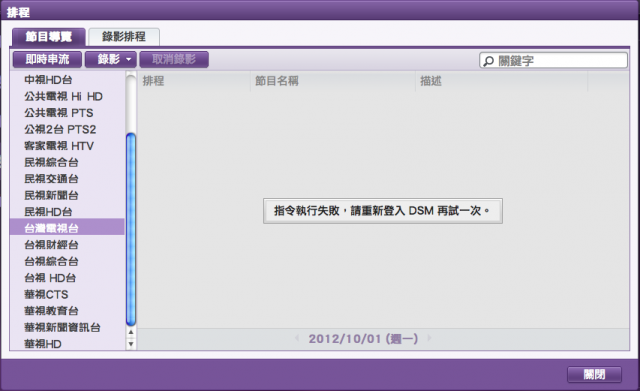Click the scrollbar up arrow
Screen dimensions: 640x391
pyautogui.click(x=131, y=332)
